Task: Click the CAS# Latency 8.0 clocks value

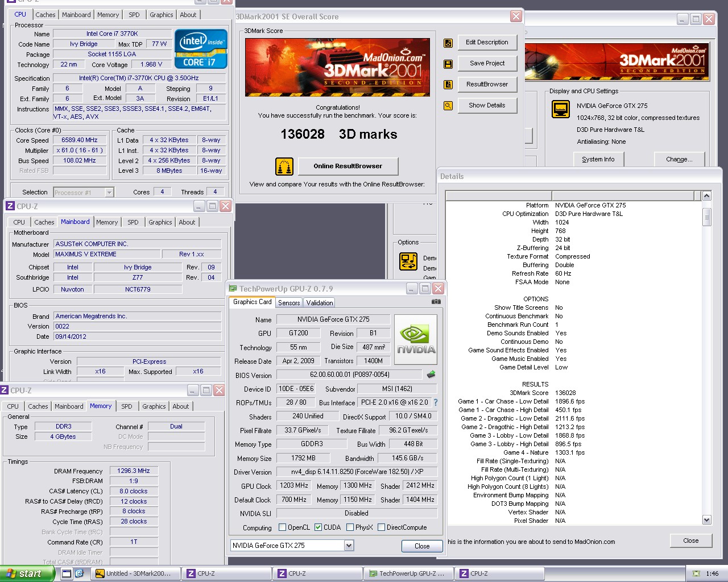Action: pyautogui.click(x=134, y=491)
